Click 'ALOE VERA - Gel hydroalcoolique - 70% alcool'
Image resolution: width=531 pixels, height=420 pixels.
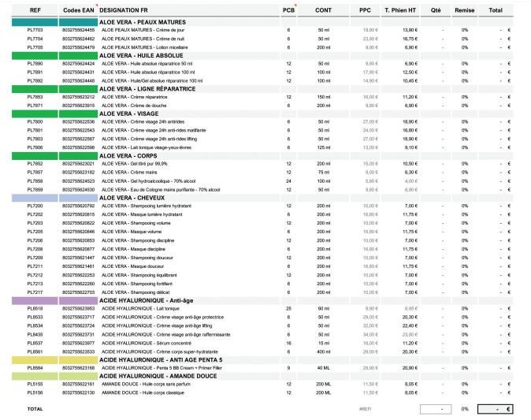tap(149, 181)
